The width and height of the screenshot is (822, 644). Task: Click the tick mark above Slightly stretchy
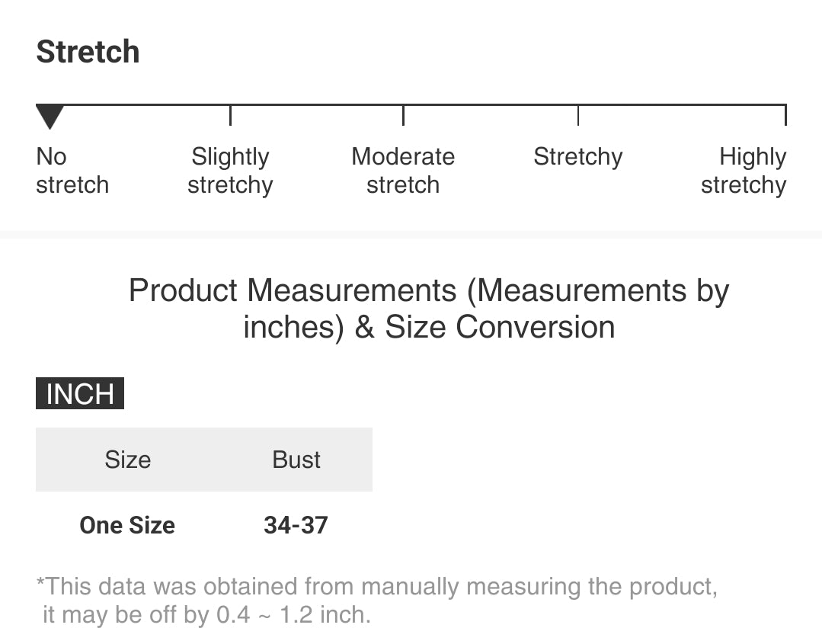pyautogui.click(x=230, y=115)
